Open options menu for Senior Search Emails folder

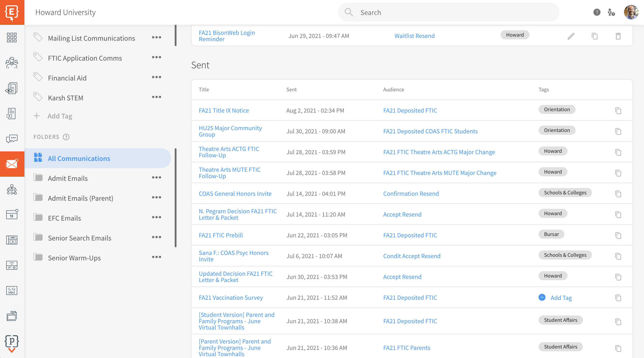(x=157, y=237)
